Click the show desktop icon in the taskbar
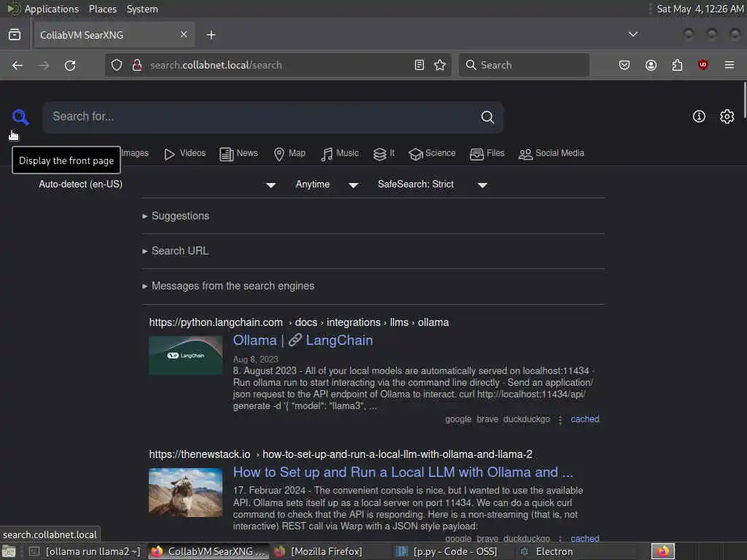747x560 pixels. pyautogui.click(x=9, y=552)
